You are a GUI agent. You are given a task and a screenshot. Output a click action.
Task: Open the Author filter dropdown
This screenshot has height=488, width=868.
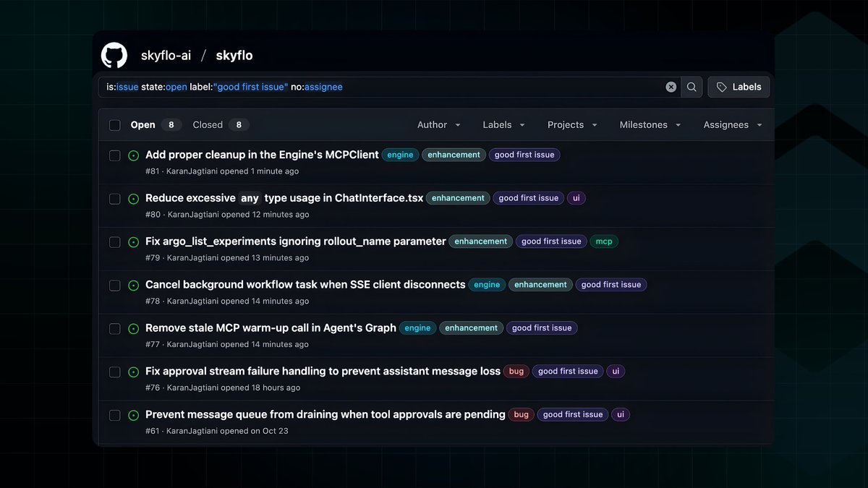tap(438, 125)
